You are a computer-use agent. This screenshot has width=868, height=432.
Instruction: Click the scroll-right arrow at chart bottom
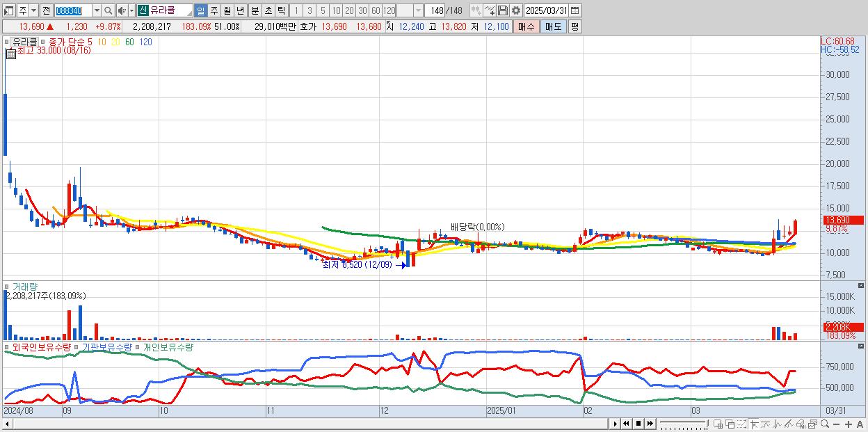[x=615, y=424]
